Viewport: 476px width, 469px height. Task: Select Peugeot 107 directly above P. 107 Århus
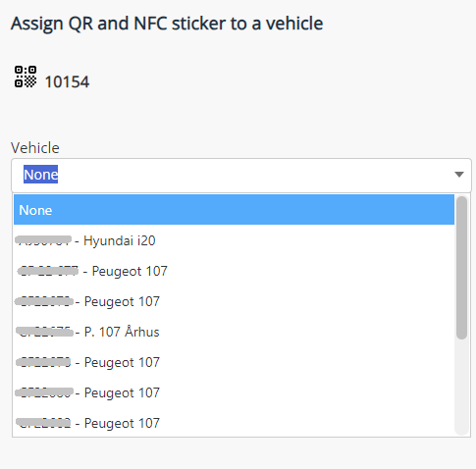coord(234,301)
